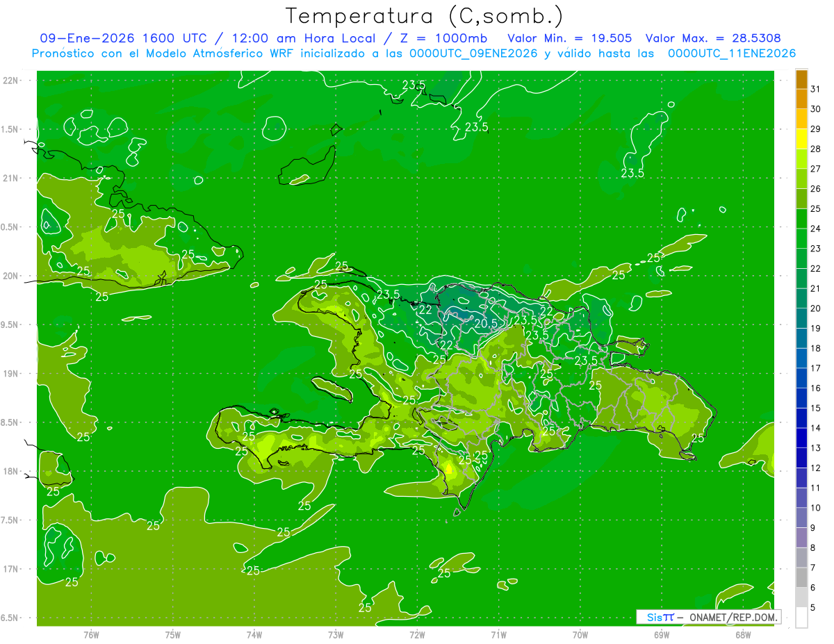Click the longitude label "68W"
Viewport: 834px width, 644px height.
pyautogui.click(x=742, y=634)
